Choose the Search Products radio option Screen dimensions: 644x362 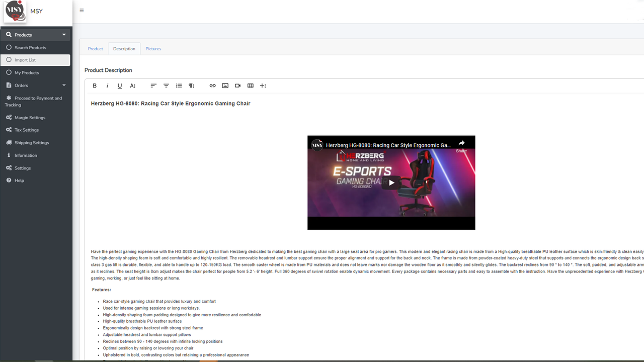9,47
